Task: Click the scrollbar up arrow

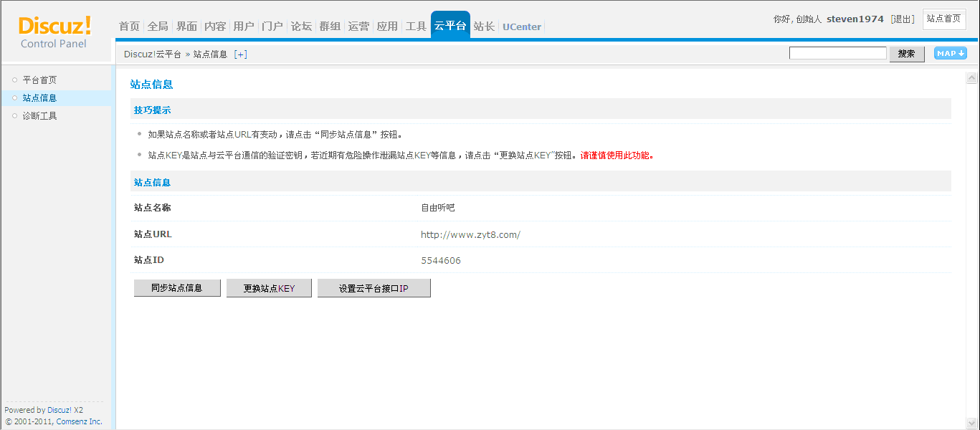Action: pos(972,78)
